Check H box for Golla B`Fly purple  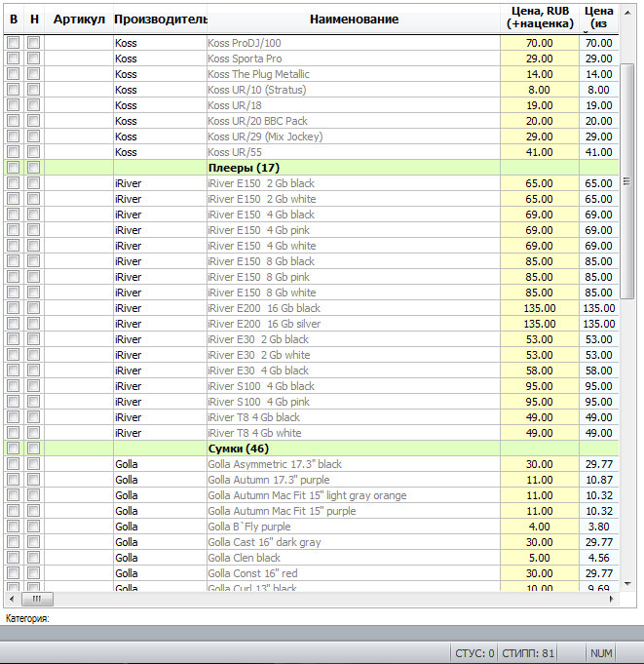point(33,527)
